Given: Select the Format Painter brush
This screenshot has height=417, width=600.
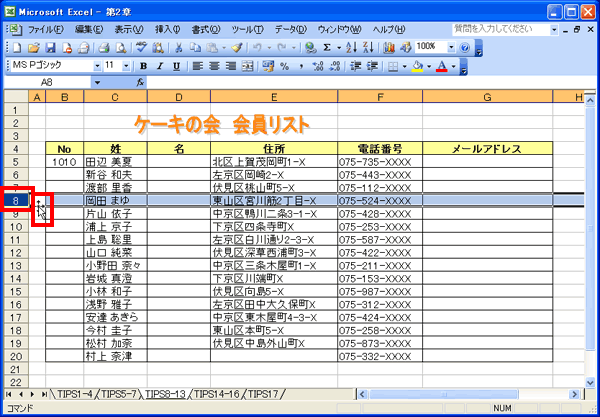Looking at the screenshot, I should click(237, 47).
